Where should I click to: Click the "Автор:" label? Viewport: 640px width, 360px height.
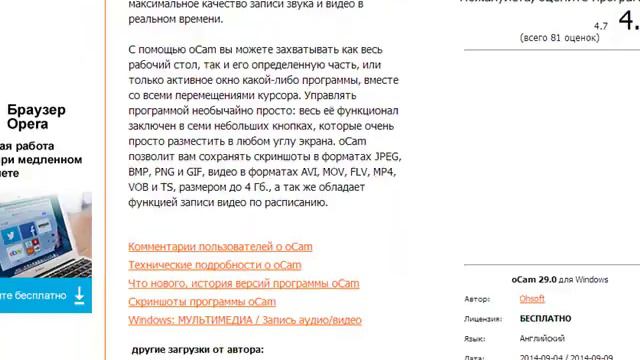click(477, 299)
